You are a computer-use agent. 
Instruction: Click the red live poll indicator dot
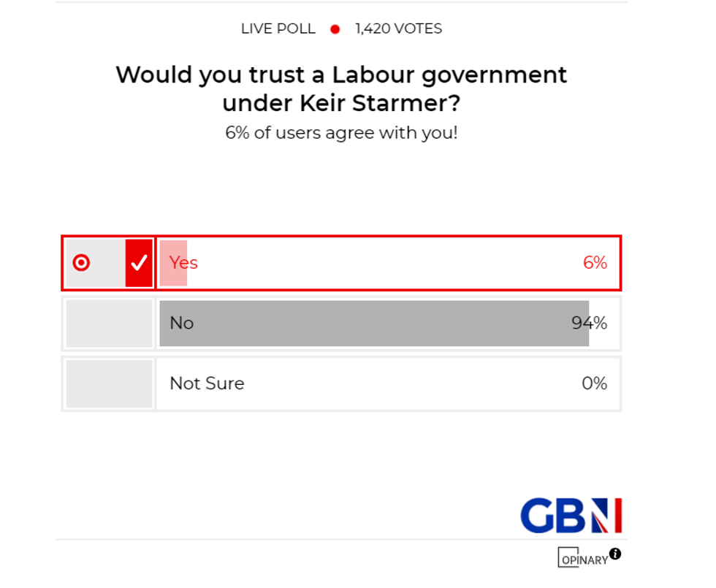click(x=335, y=29)
